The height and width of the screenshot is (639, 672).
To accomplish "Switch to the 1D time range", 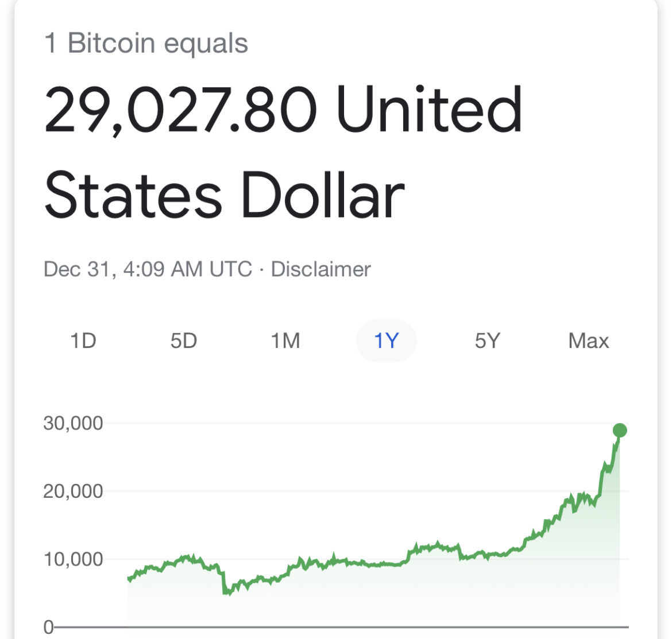I will click(x=83, y=341).
